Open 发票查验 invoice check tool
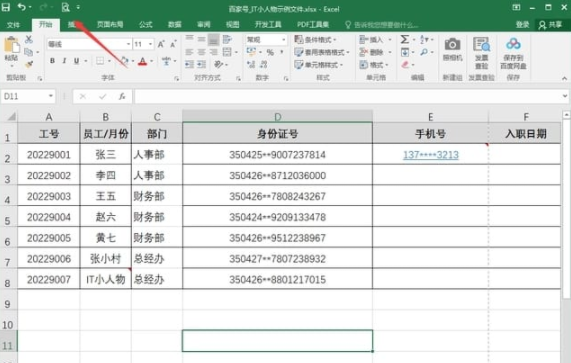Image resolution: width=571 pixels, height=363 pixels. (481, 53)
